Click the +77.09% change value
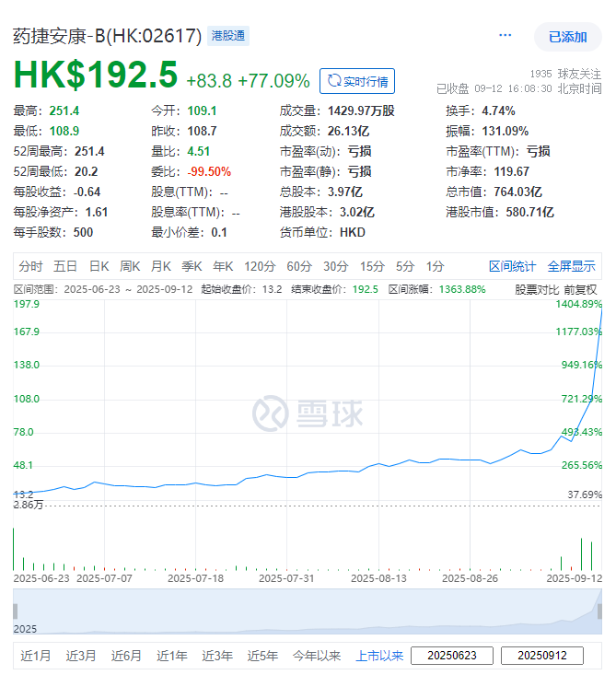Screen dimensions: 616x675 [x=273, y=81]
